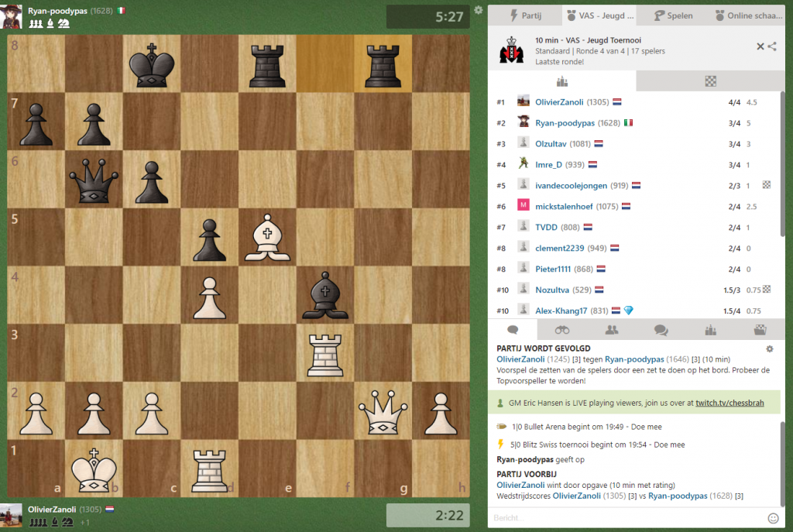This screenshot has width=793, height=532.
Task: Open the twitch.tv/chessbrah link
Action: tap(729, 403)
